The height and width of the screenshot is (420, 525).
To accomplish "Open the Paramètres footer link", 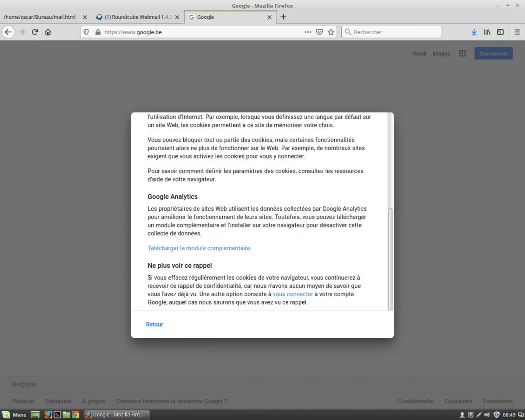I will pos(498,401).
